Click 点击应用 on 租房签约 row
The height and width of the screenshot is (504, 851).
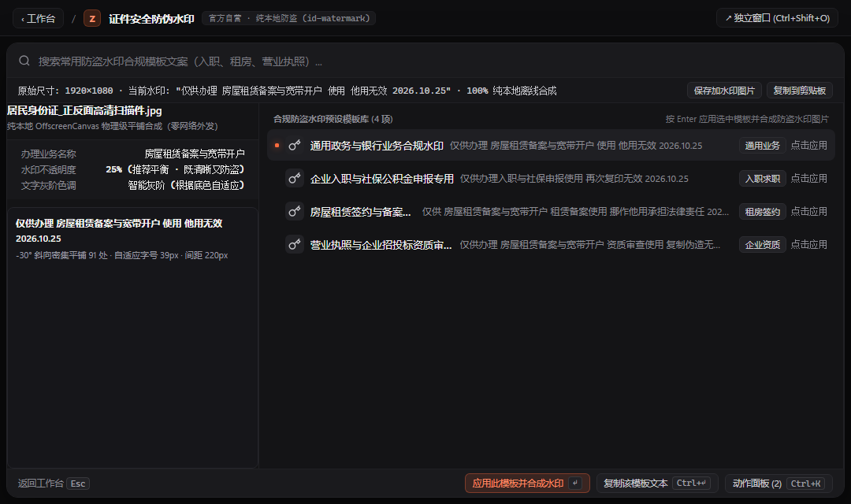[808, 212]
